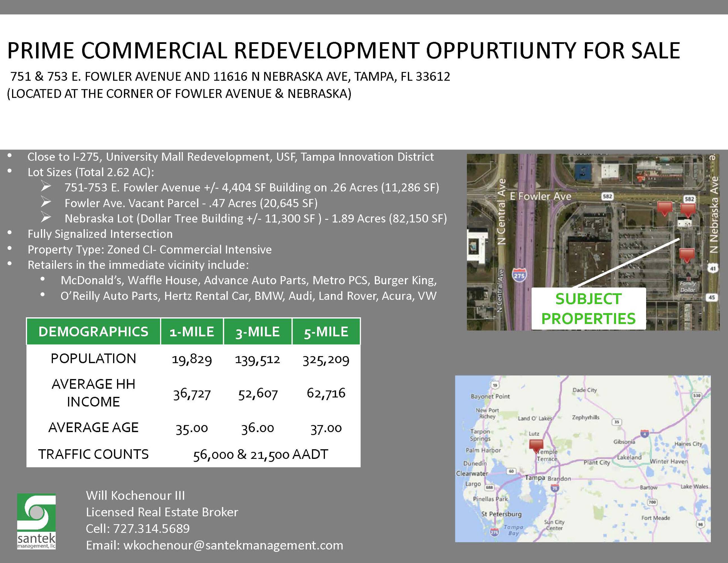Click the headline Prime Commercial Redevelopment title

pos(343,51)
